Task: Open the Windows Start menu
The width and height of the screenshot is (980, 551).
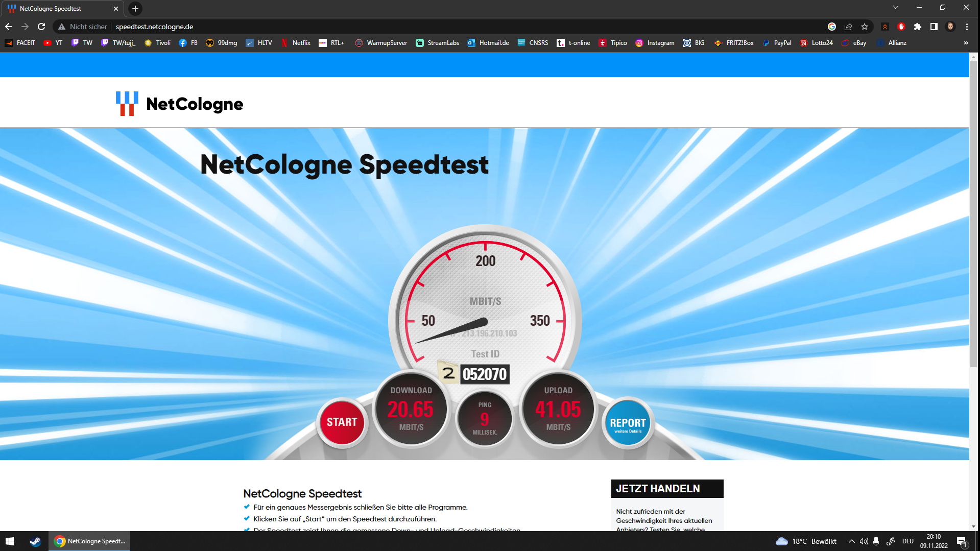Action: 10,541
